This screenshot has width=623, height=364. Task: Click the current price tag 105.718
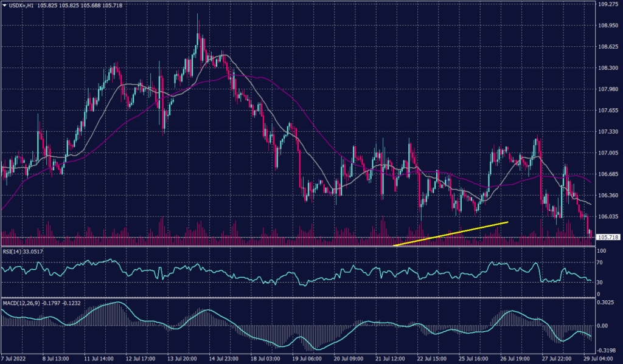(x=607, y=238)
